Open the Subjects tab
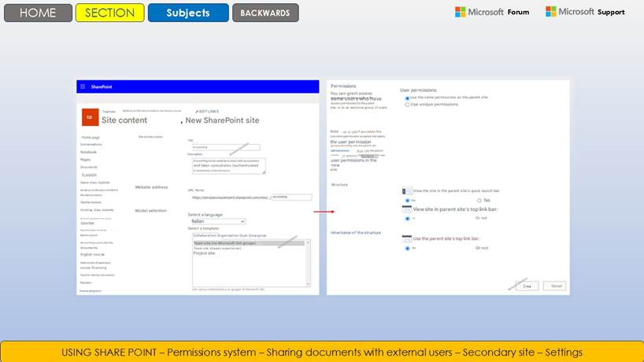The height and width of the screenshot is (362, 644). pyautogui.click(x=188, y=13)
